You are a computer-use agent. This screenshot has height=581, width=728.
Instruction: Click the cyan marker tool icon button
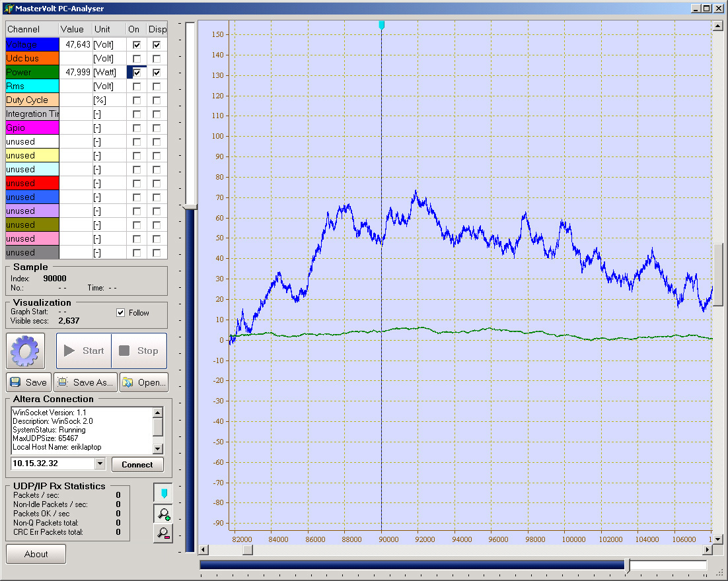[163, 493]
